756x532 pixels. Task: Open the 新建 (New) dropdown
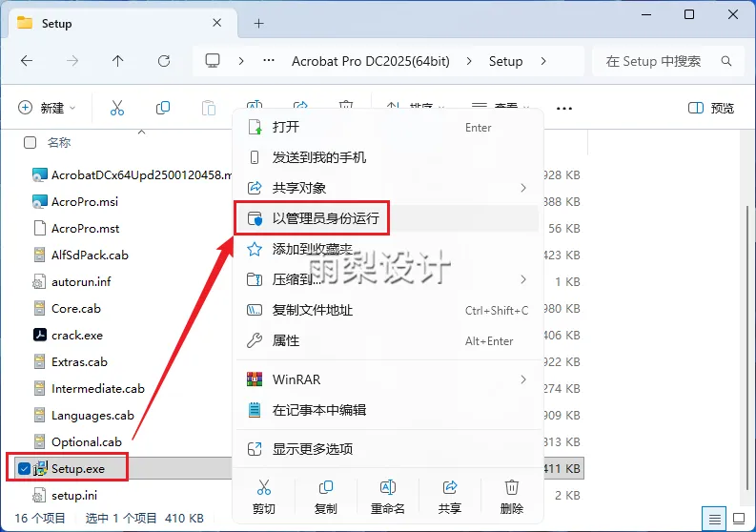[x=47, y=108]
